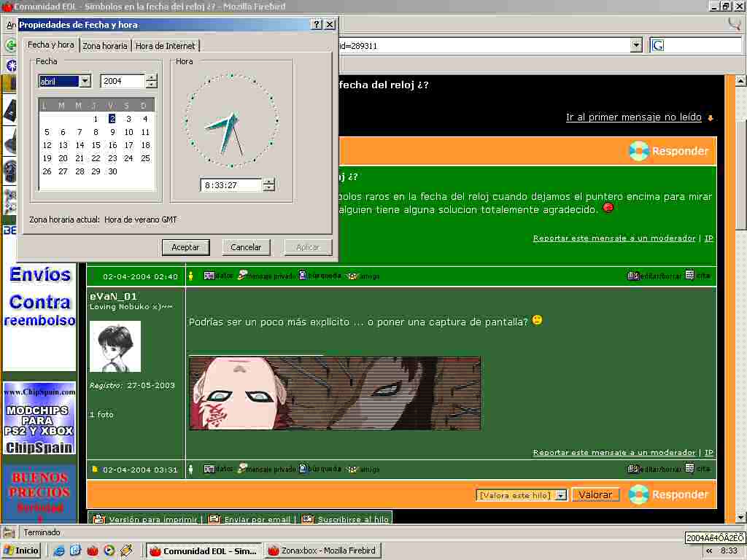Open the eVaN_01 avatar image
Viewport: 747px width, 560px height.
point(115,346)
